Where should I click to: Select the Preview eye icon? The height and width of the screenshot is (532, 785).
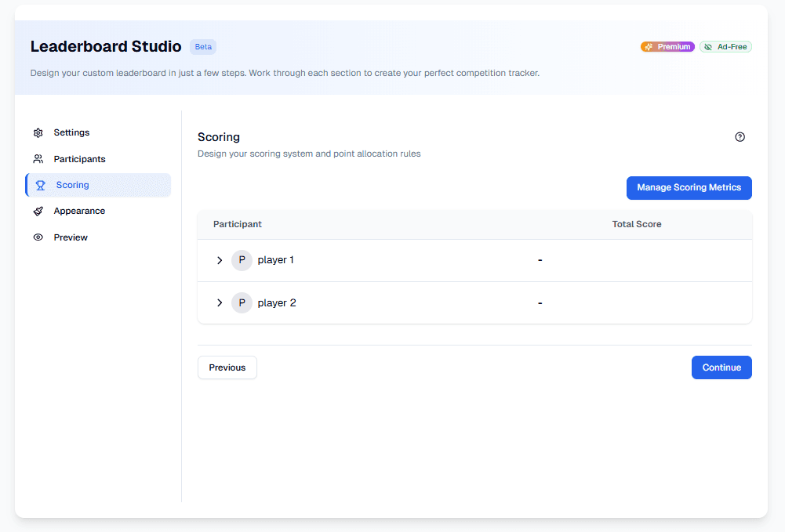pyautogui.click(x=38, y=237)
